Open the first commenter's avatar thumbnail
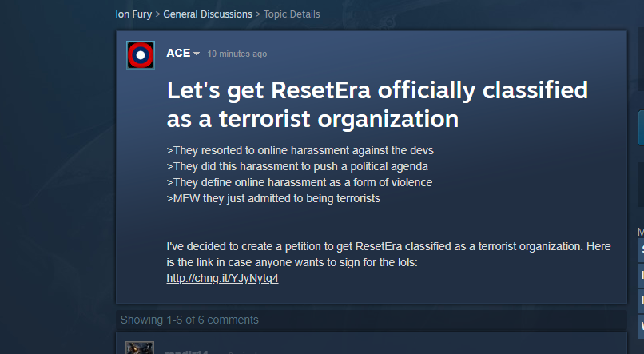Screen dimensions: 644x354 coord(140,348)
